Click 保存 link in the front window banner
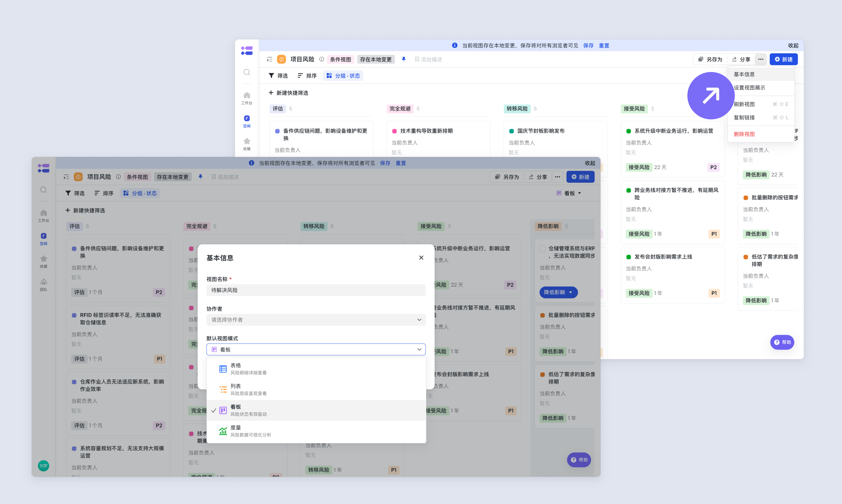The height and width of the screenshot is (504, 842). pos(385,163)
